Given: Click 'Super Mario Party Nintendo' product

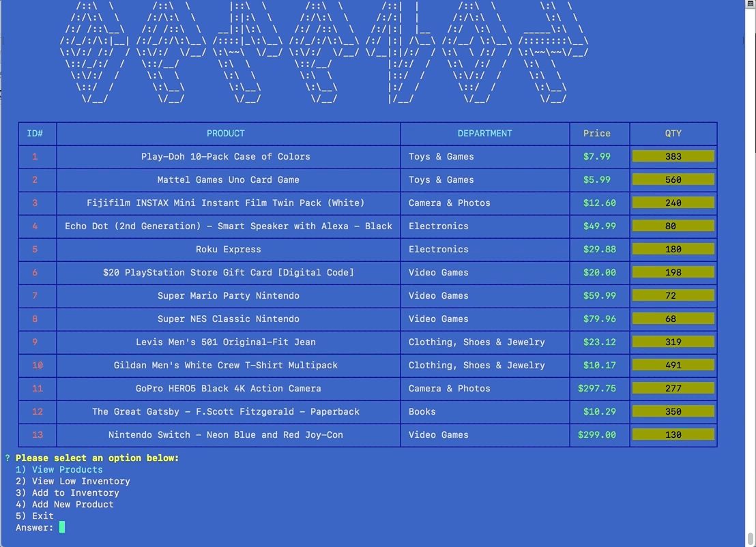Looking at the screenshot, I should [x=228, y=295].
